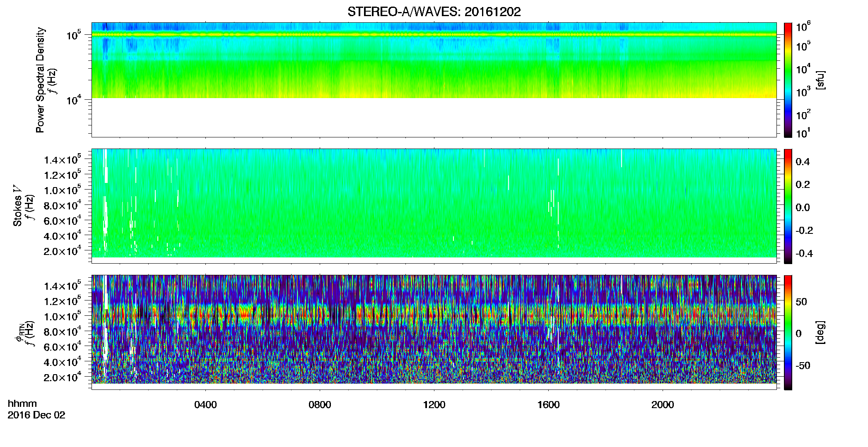
Task: Click the Power Spectral Density color bar
Action: tap(788, 80)
